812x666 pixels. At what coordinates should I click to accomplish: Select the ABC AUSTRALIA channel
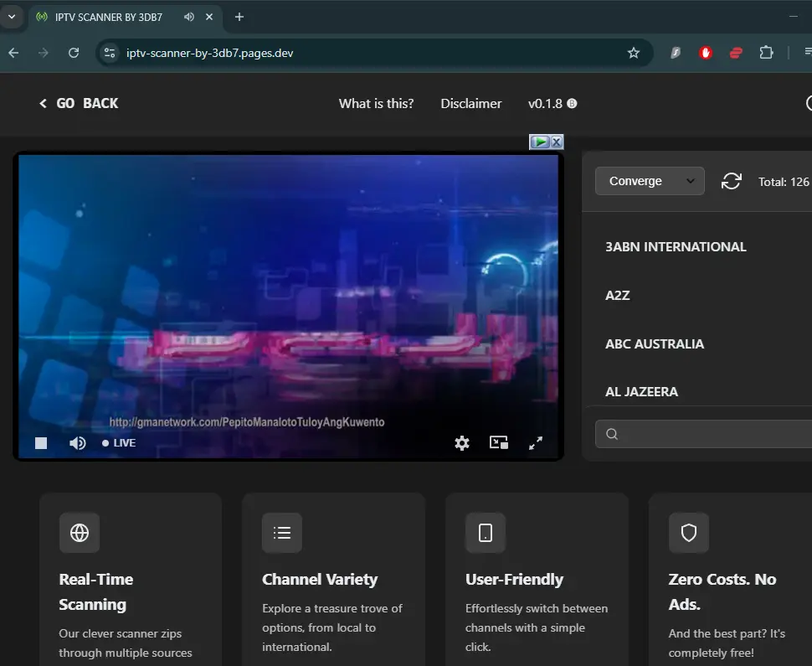coord(655,344)
